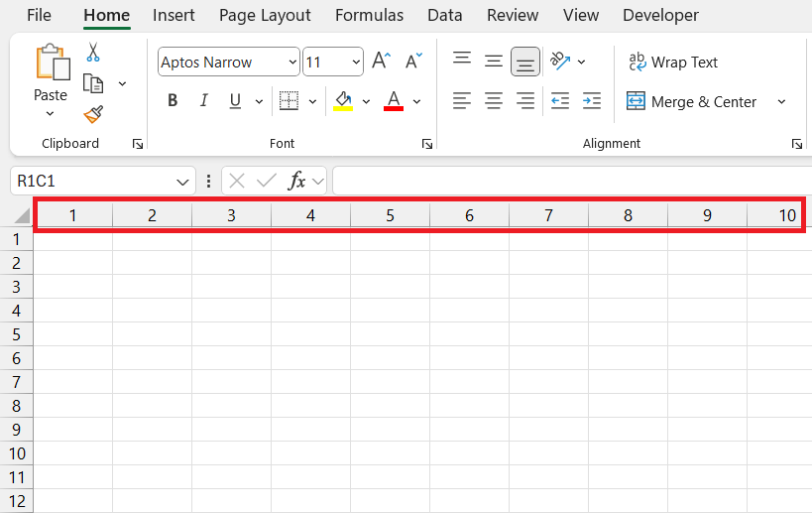Align text right
This screenshot has width=812, height=513.
tap(525, 100)
